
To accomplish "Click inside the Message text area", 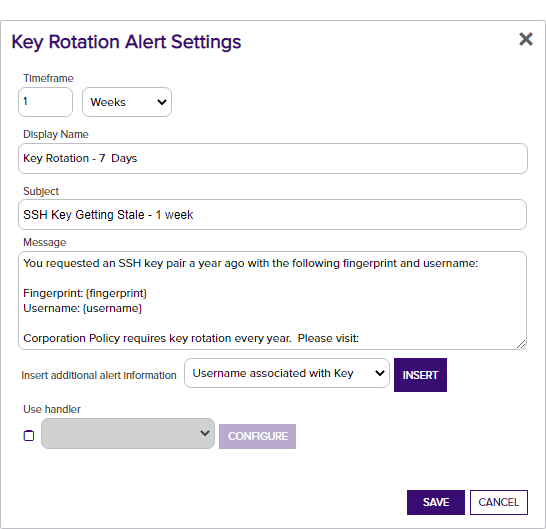I will tap(272, 301).
